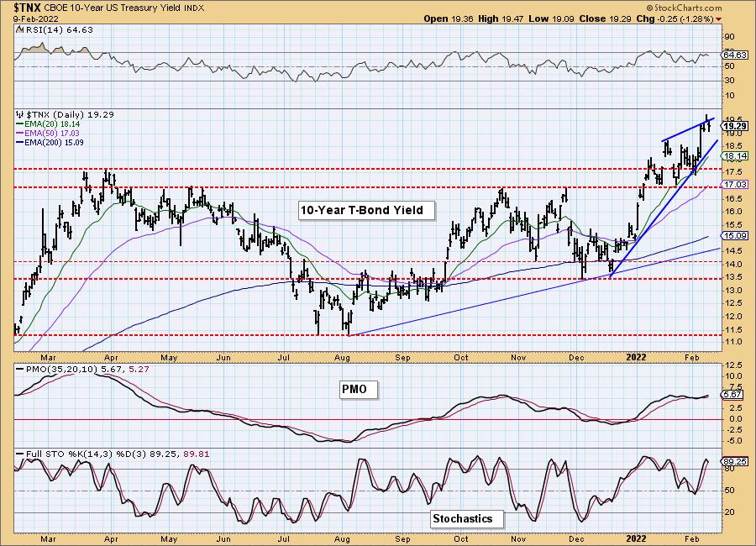Click the purple EMA(50) legend line swatch

coord(20,133)
